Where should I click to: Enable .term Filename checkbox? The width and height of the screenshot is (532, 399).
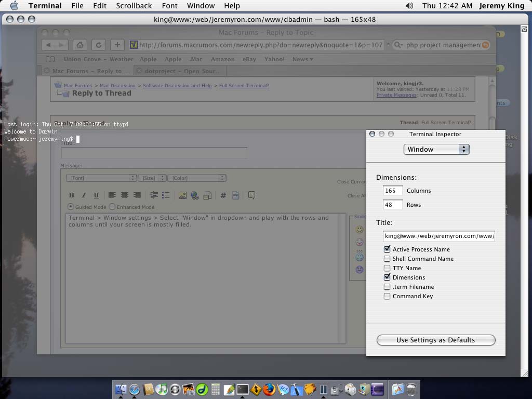click(387, 287)
